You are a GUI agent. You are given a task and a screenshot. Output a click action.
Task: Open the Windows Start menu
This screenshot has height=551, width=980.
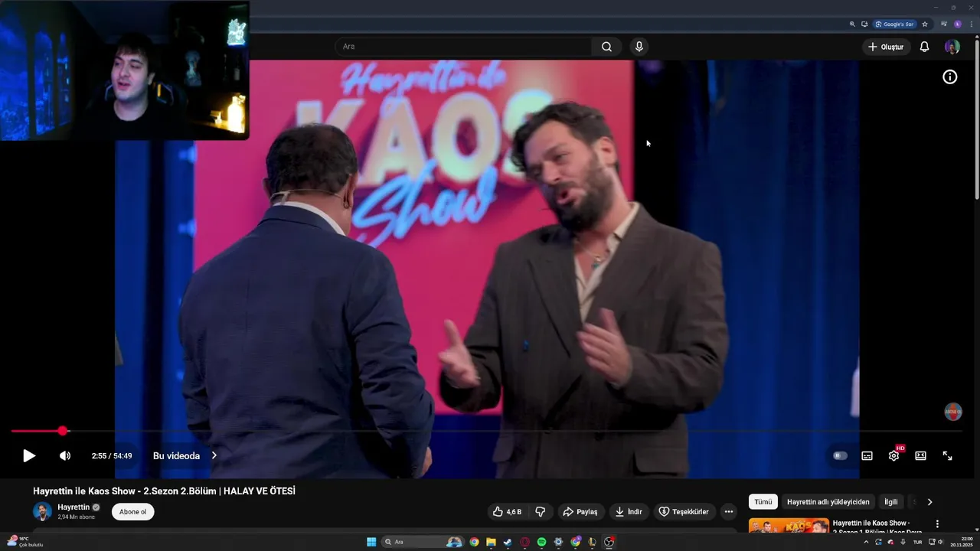[371, 542]
